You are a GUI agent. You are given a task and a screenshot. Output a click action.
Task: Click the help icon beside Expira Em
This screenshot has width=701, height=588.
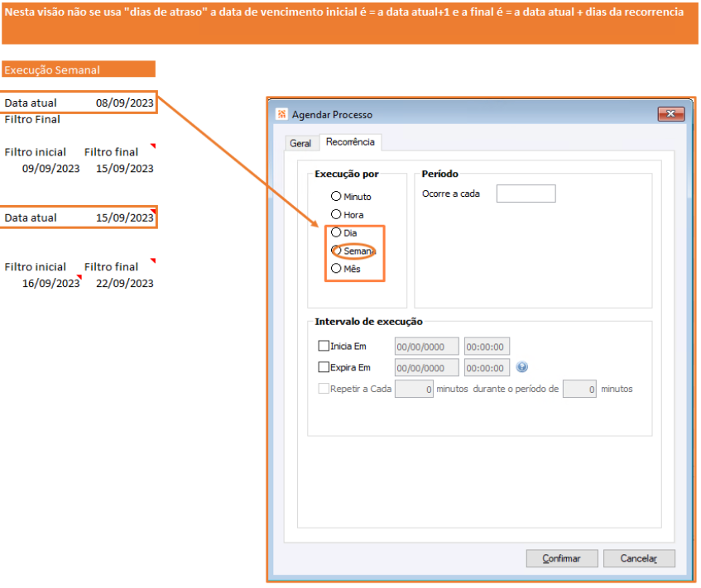click(521, 367)
